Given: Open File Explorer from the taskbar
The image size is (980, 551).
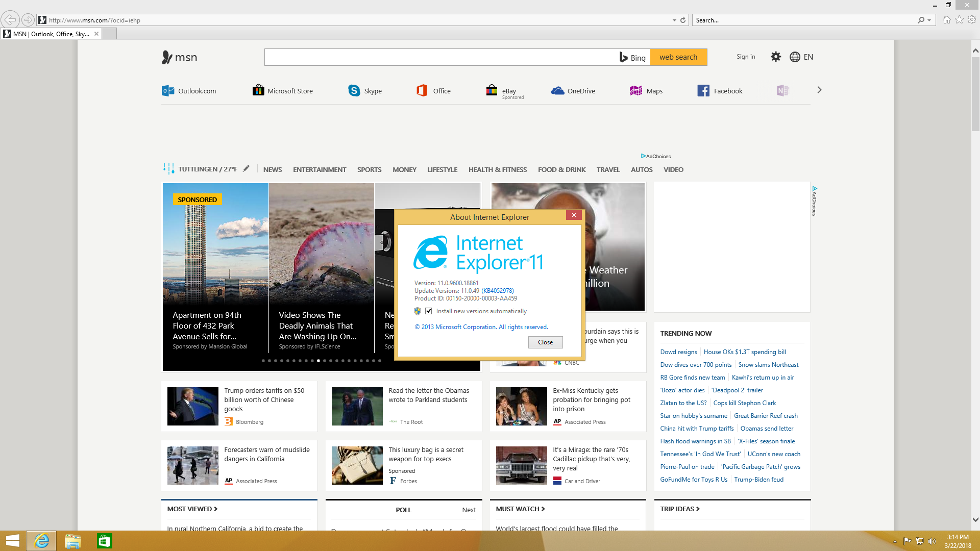Looking at the screenshot, I should pos(73,541).
